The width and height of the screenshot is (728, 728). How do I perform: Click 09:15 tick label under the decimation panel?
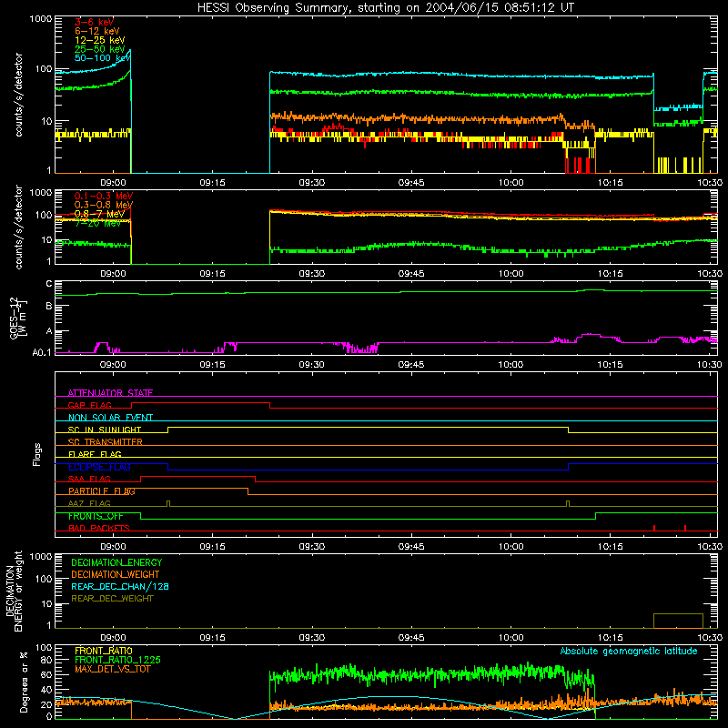[x=212, y=638]
